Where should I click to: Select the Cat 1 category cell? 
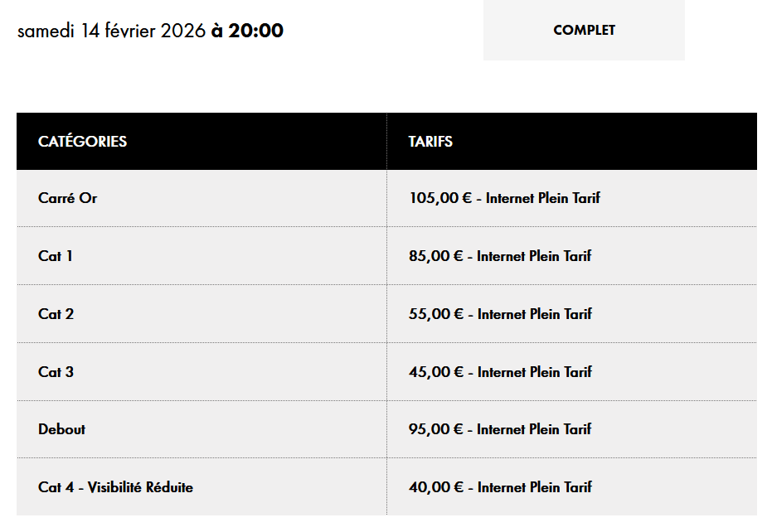[x=56, y=256]
